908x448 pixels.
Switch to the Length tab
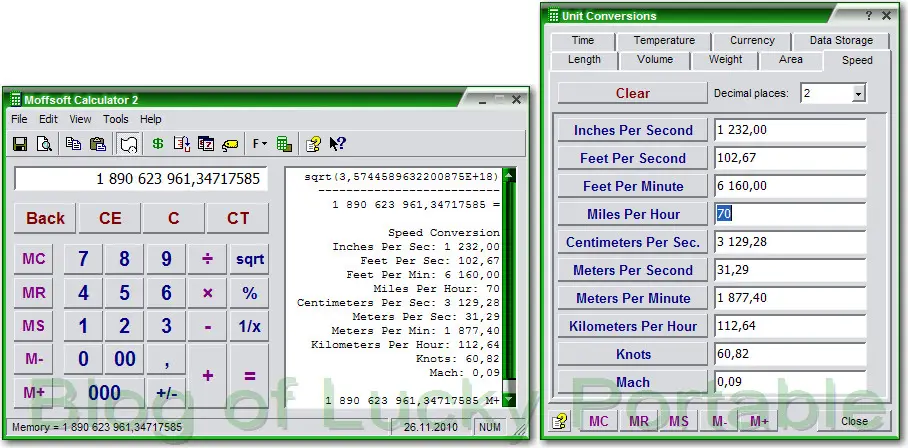coord(584,60)
